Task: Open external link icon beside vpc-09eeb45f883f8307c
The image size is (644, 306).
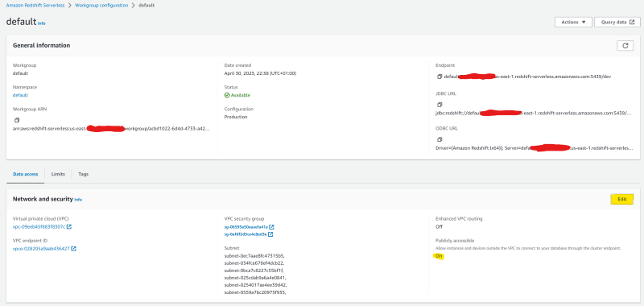Action: point(69,227)
